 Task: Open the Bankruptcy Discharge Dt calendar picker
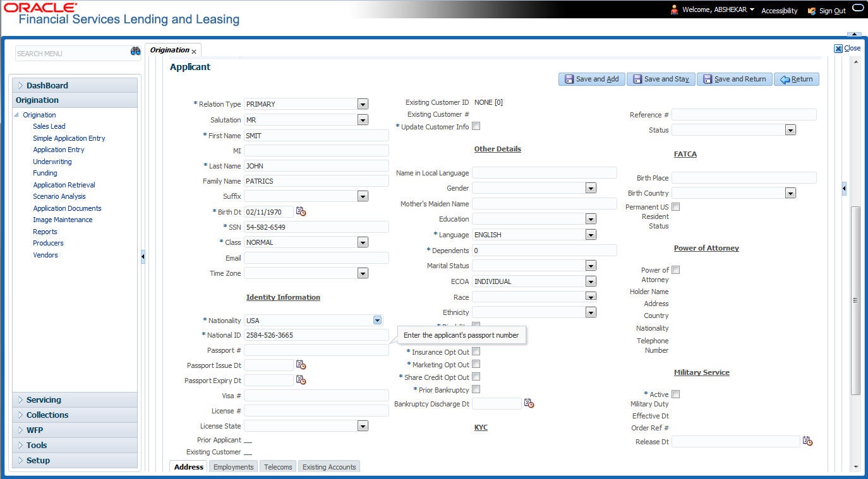(529, 403)
